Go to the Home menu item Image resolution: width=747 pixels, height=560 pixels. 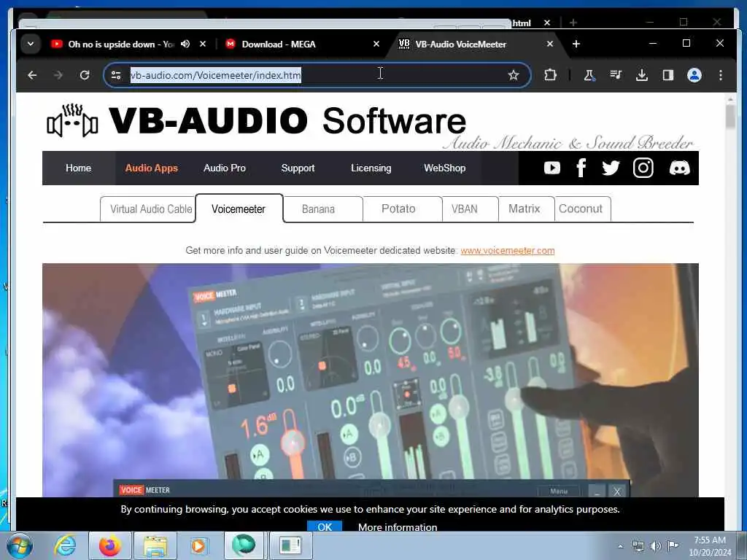pyautogui.click(x=79, y=168)
